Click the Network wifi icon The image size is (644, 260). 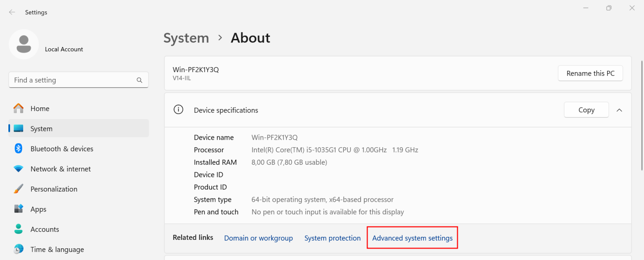coord(18,169)
